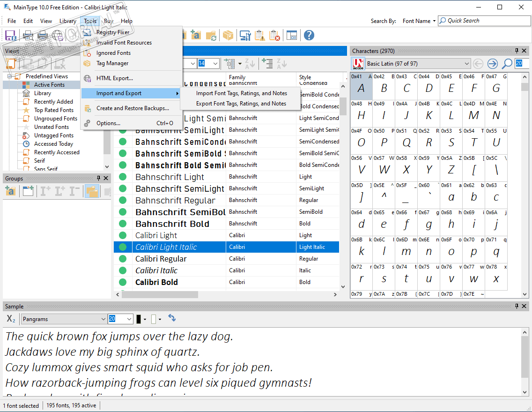Select Top Rated Fonts in Views tree
Image resolution: width=532 pixels, height=412 pixels.
(53, 110)
